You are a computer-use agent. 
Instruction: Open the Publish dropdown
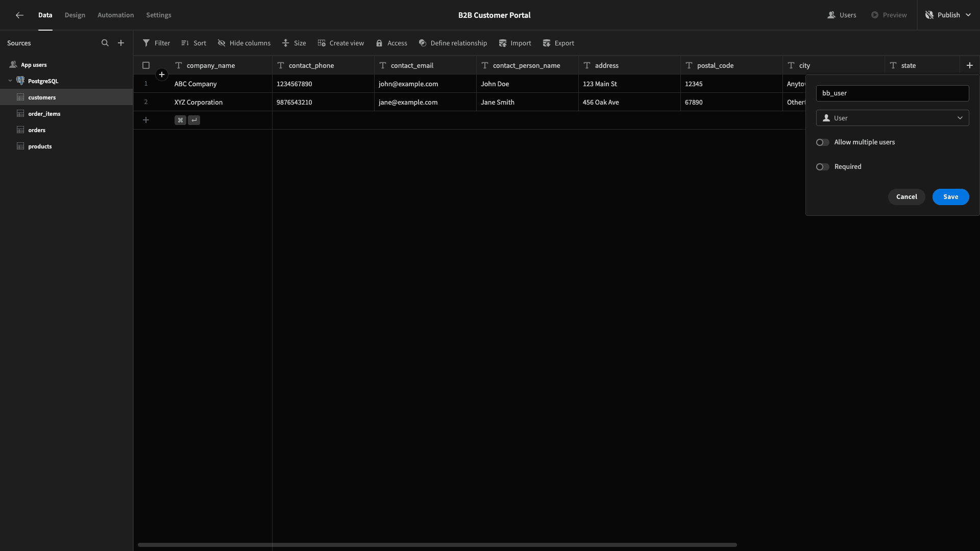point(948,15)
